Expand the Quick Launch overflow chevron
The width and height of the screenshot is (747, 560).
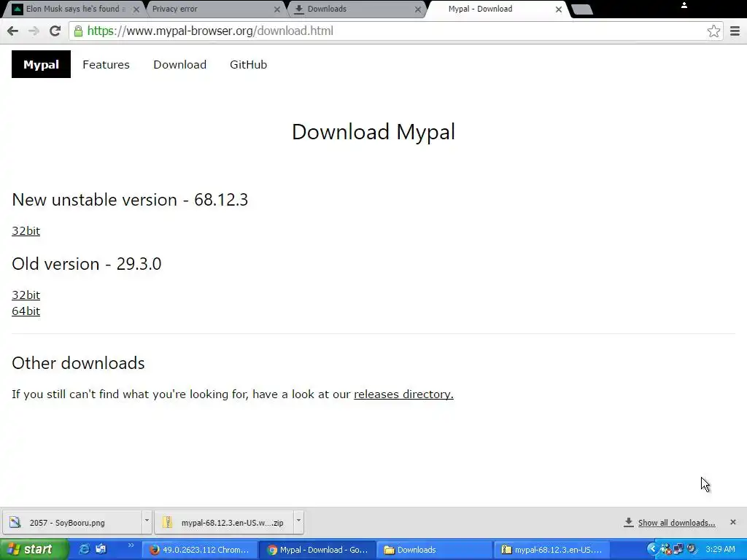click(131, 545)
